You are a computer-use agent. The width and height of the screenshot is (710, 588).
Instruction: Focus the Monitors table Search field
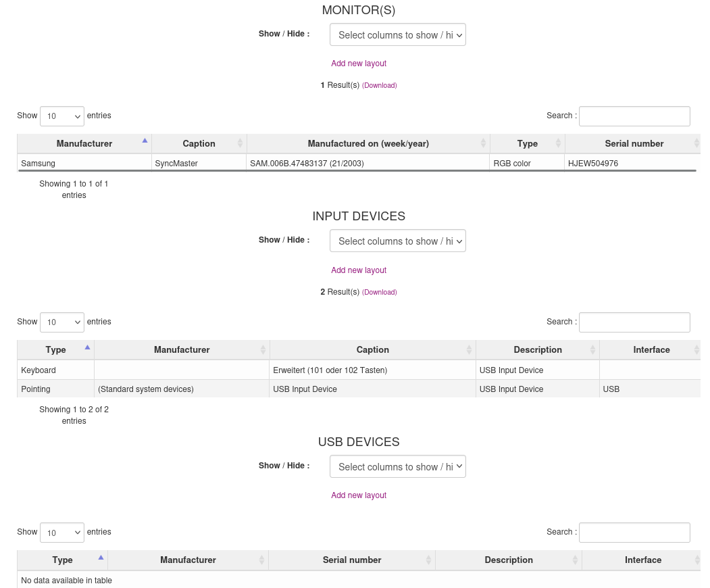click(634, 116)
